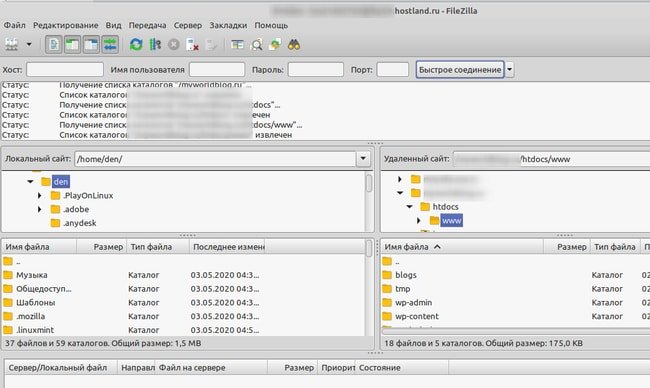Collapse the den folder tree node

coord(30,182)
